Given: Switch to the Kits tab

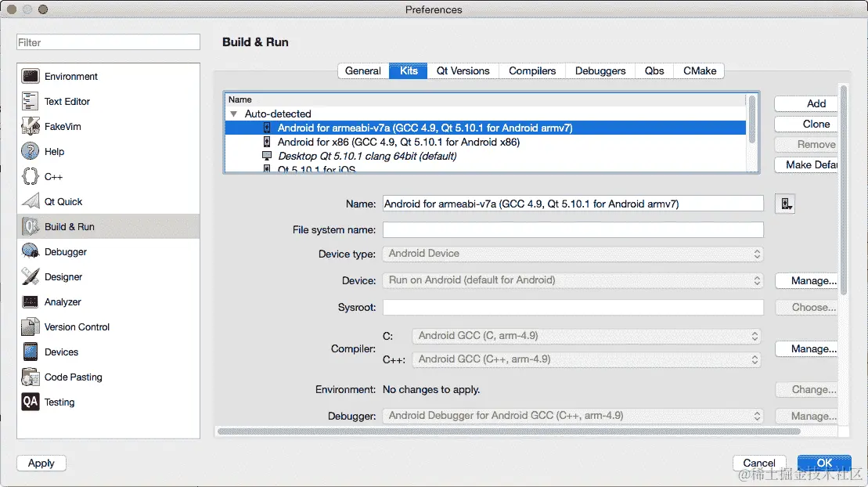Looking at the screenshot, I should [409, 71].
